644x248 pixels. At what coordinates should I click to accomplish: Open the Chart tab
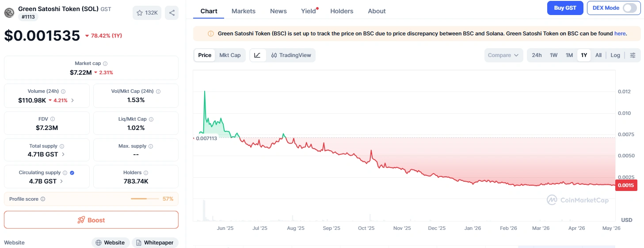tap(209, 11)
